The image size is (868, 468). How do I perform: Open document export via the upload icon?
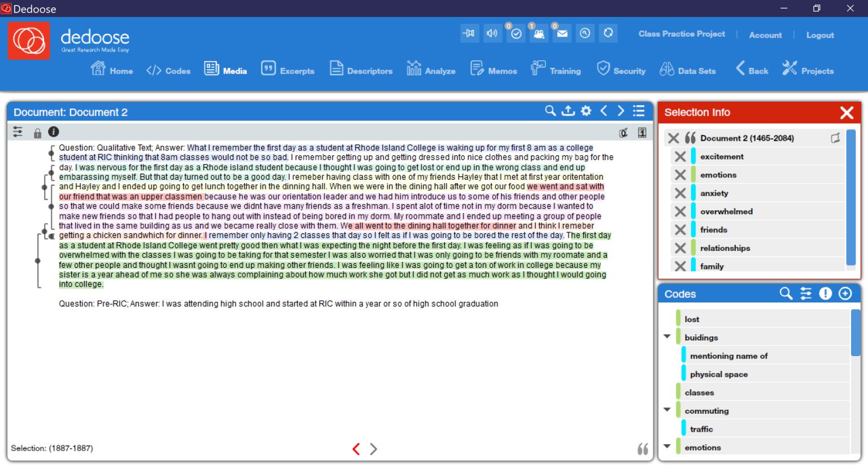coord(568,111)
